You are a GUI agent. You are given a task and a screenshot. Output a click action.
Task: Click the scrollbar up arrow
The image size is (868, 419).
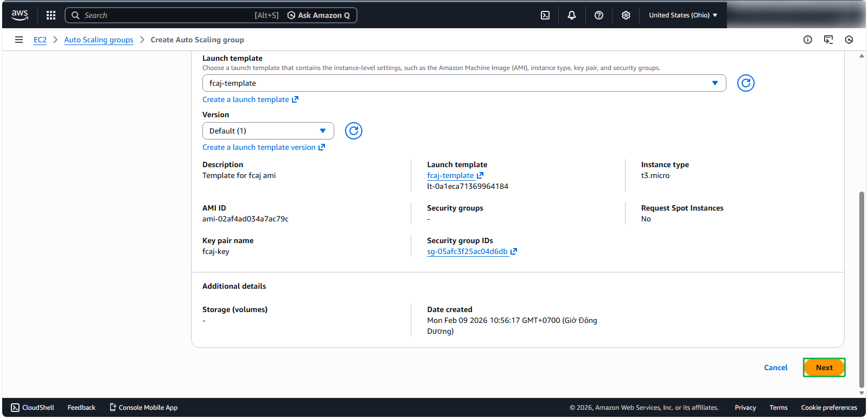point(861,56)
